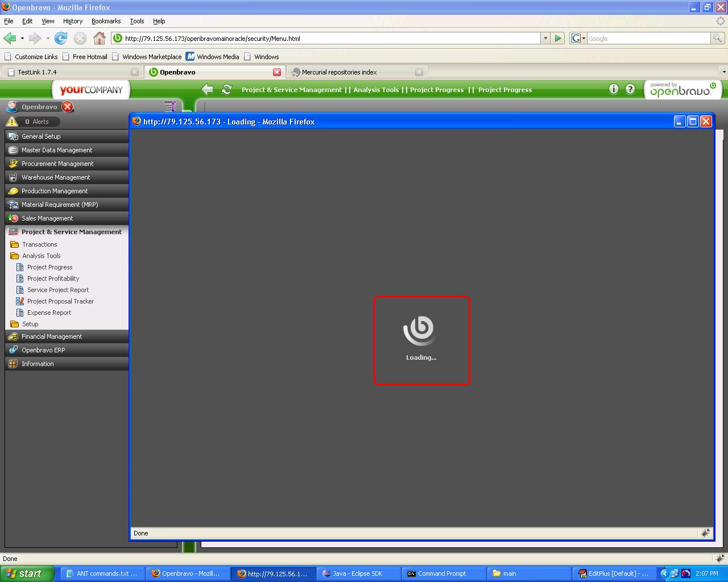Open the Bookmarks menu
The width and height of the screenshot is (728, 582).
click(106, 21)
